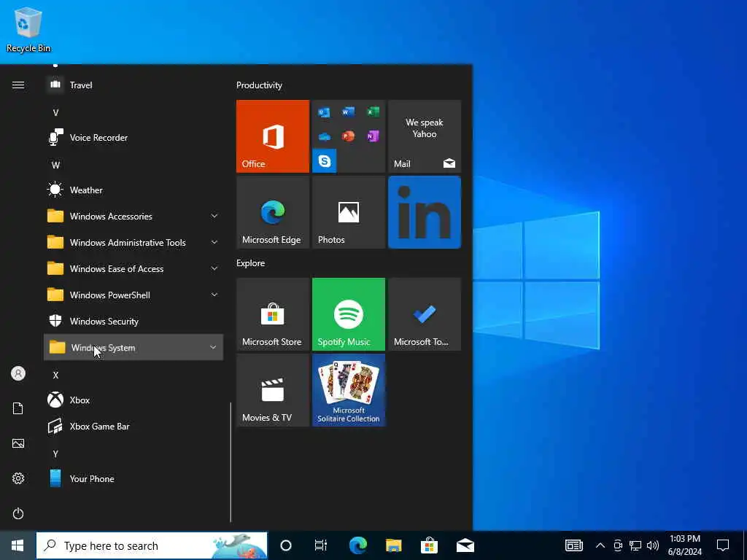Expand the Windows Accessories folder
The image size is (747, 560).
(133, 216)
